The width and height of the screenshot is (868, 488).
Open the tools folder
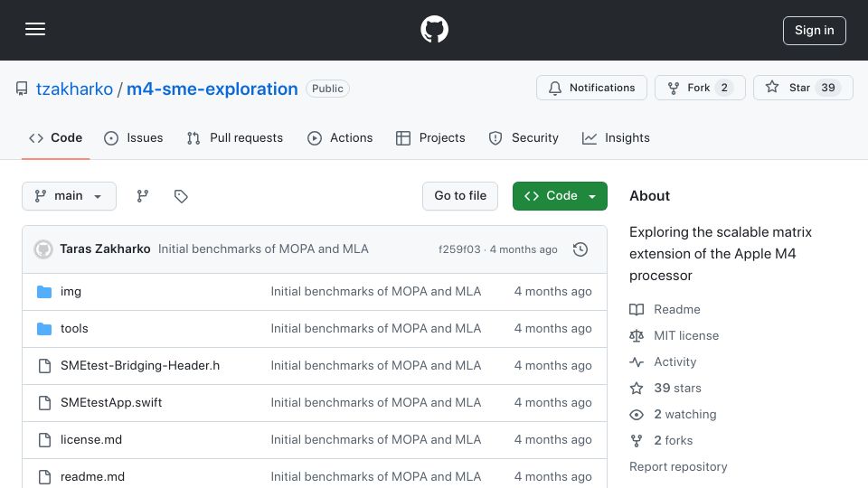click(x=74, y=329)
